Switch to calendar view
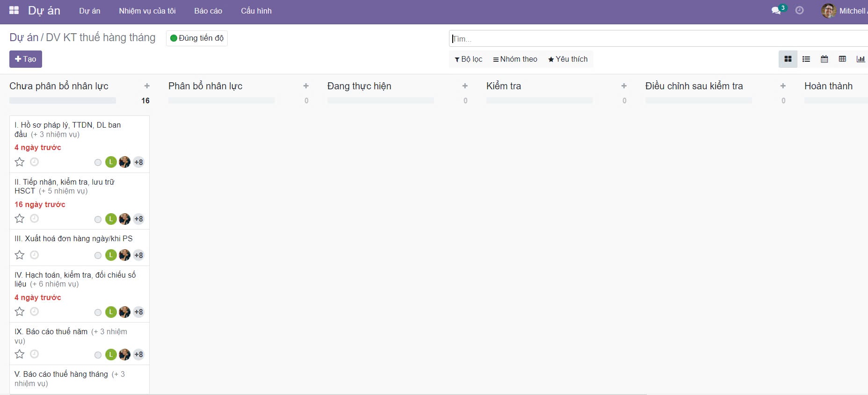Image resolution: width=868 pixels, height=395 pixels. (x=825, y=59)
